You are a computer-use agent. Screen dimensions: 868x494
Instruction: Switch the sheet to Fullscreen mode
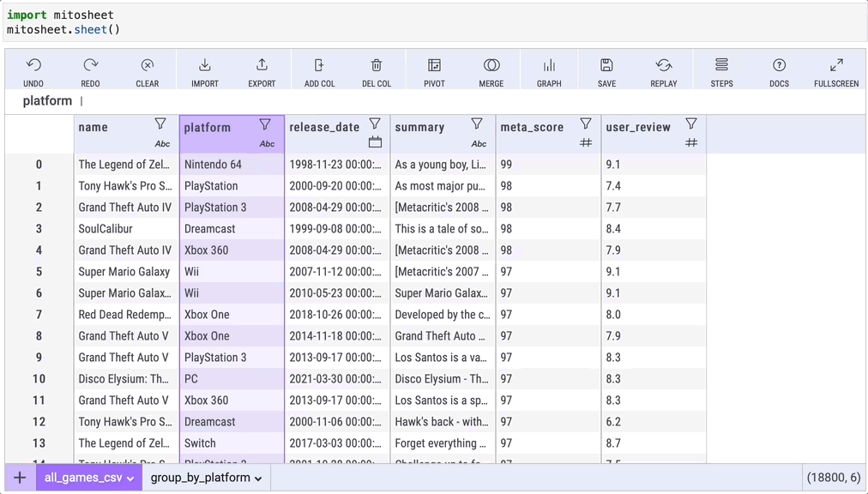[835, 71]
